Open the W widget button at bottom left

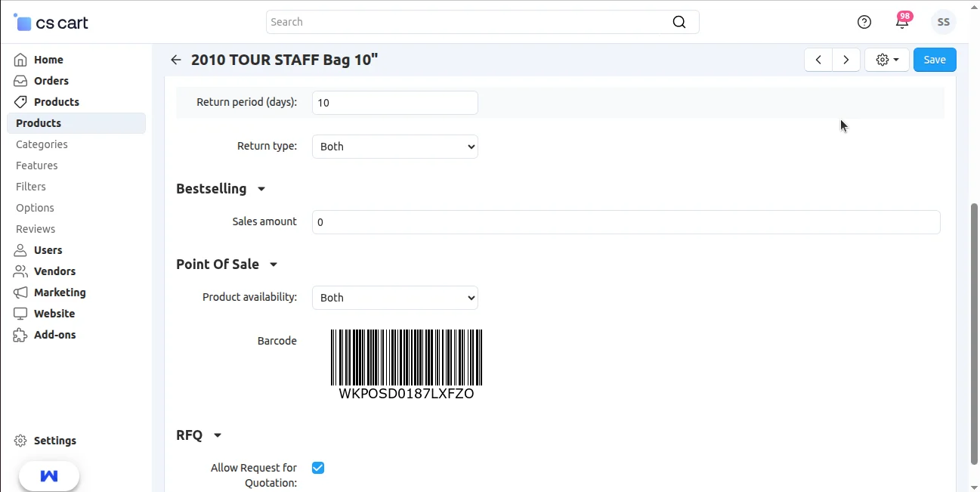coord(49,476)
